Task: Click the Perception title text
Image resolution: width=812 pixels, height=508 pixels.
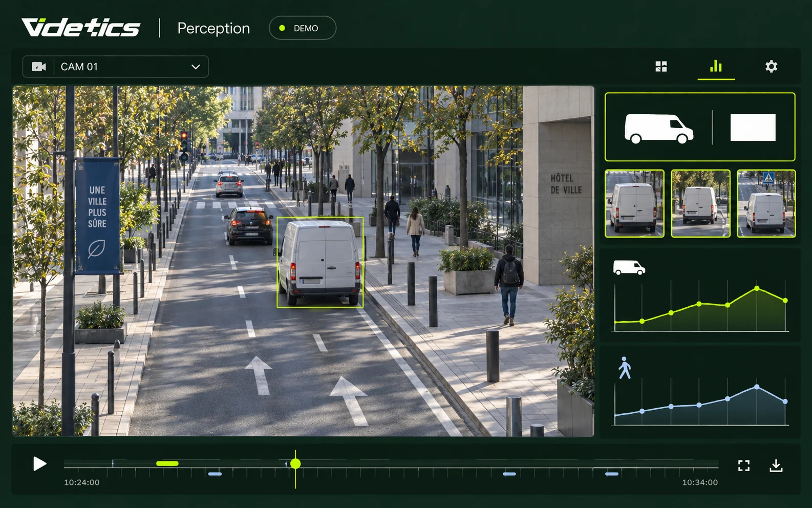Action: click(x=213, y=28)
